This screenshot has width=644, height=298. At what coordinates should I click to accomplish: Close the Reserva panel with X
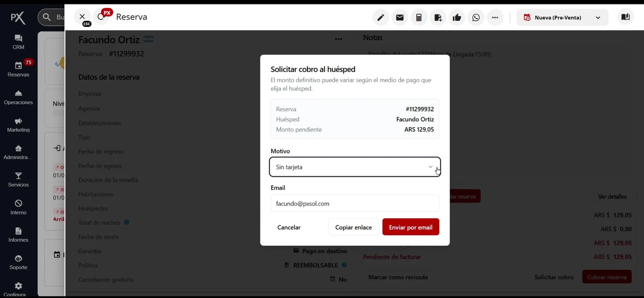pyautogui.click(x=82, y=17)
